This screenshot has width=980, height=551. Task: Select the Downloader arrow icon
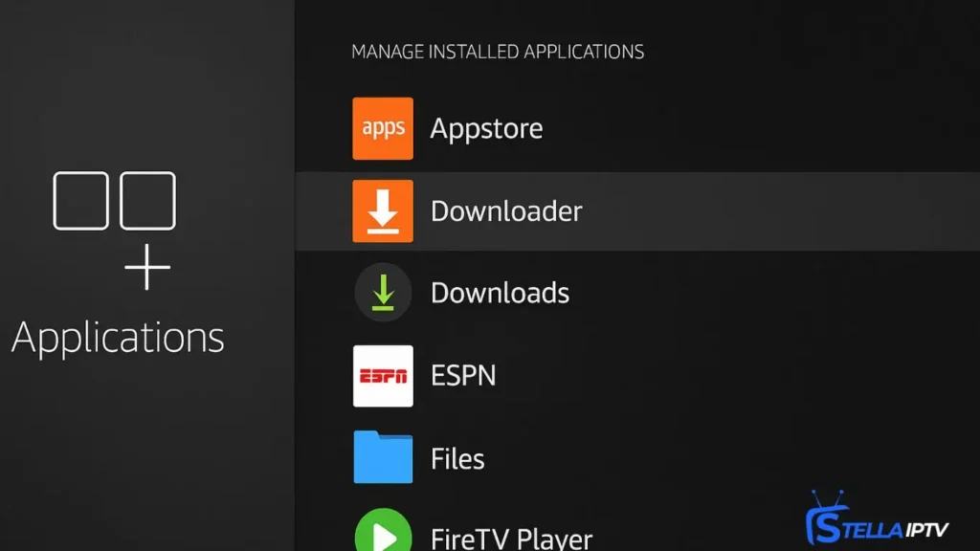383,211
